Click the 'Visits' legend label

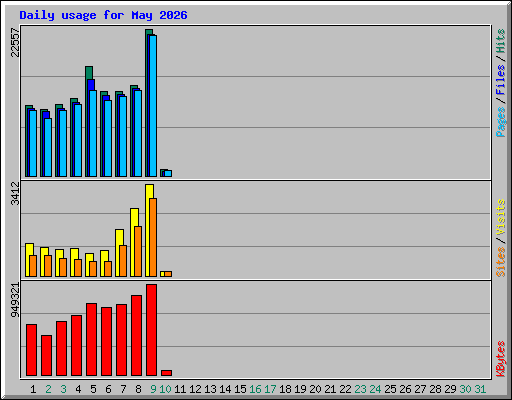[500, 217]
